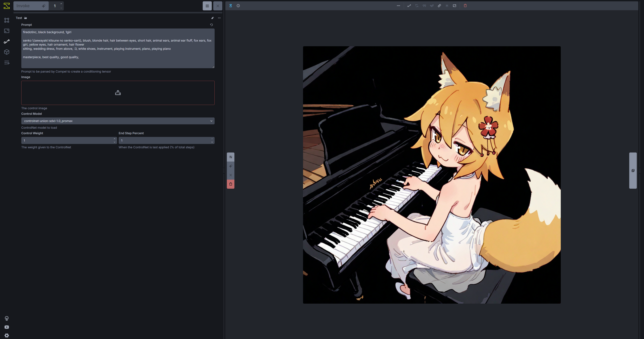Open the settings gear at bottom left

coord(7,335)
